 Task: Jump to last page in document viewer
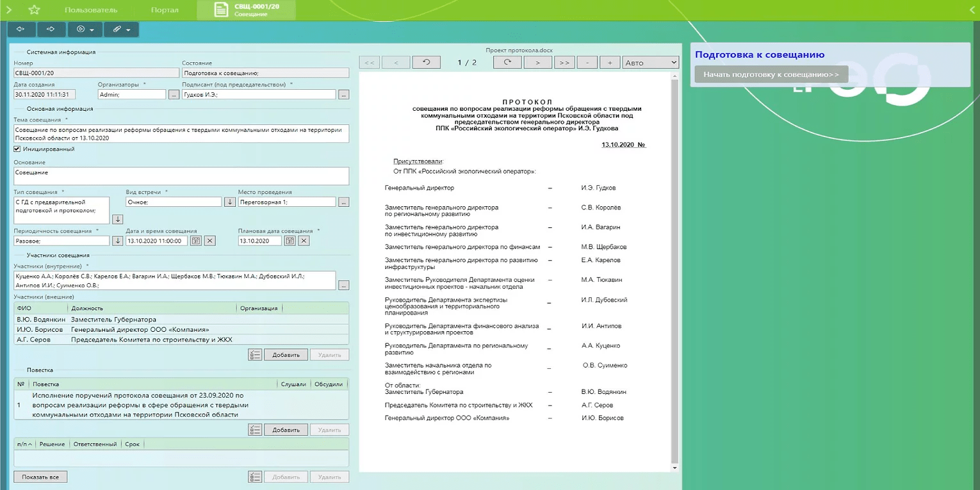tap(564, 62)
